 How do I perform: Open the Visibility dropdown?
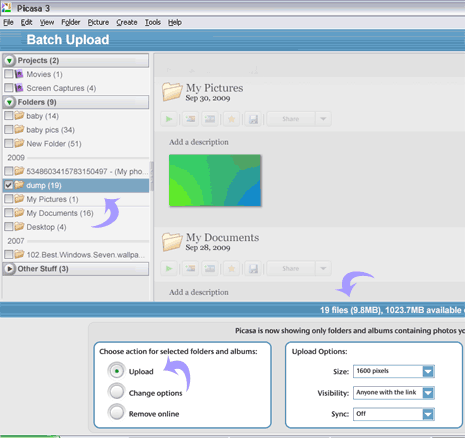pos(428,393)
